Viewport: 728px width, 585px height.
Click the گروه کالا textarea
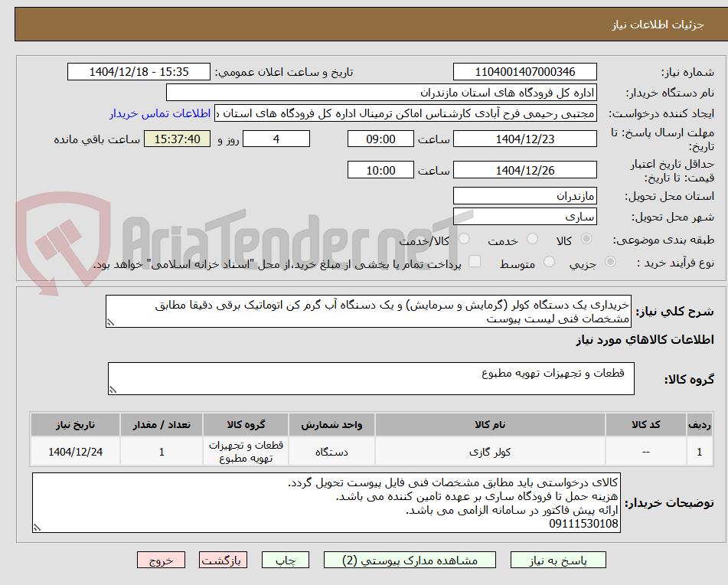click(371, 379)
